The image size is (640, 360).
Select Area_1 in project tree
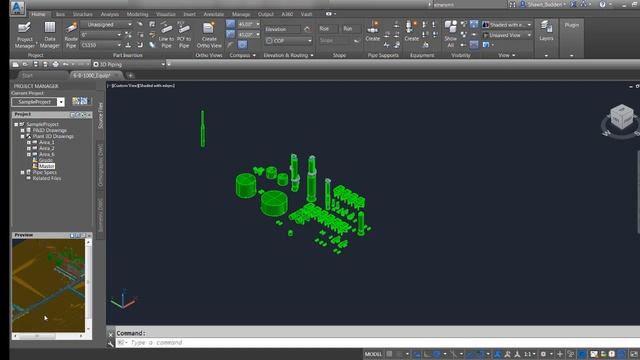point(47,142)
